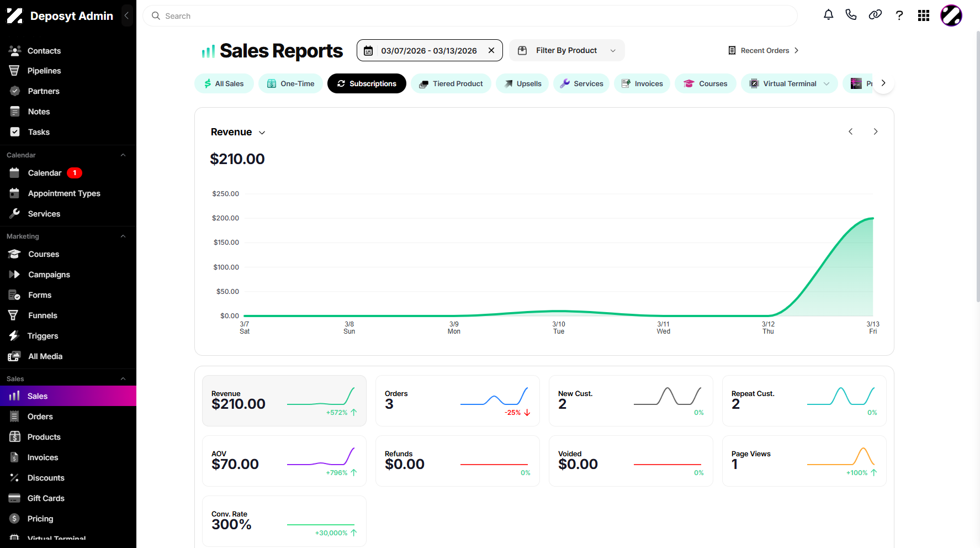Viewport: 980px width, 548px height.
Task: Collapse the Calendar sidebar section
Action: click(x=123, y=155)
